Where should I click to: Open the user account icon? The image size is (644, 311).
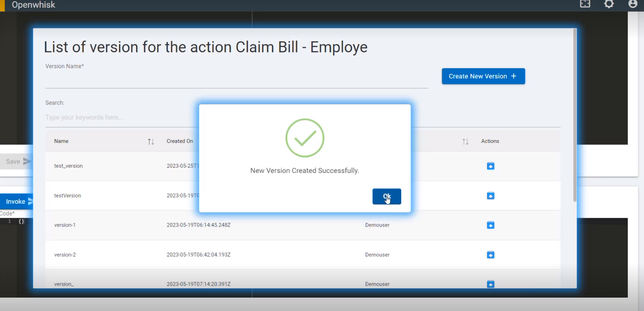(633, 4)
